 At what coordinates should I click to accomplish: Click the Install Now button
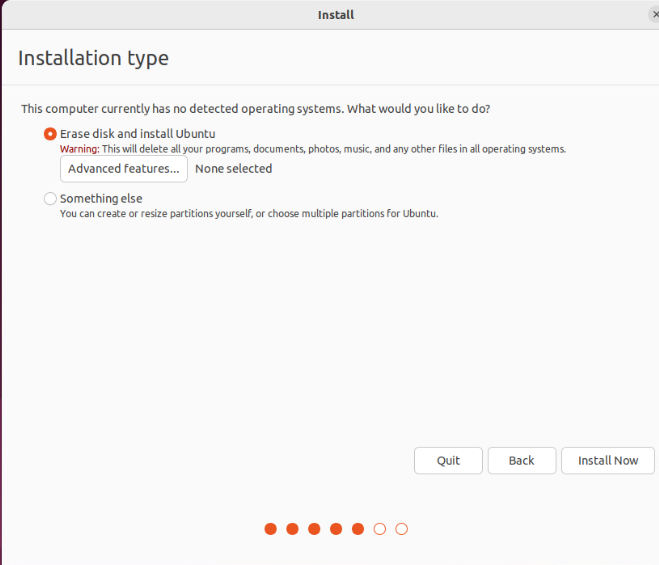pyautogui.click(x=608, y=461)
